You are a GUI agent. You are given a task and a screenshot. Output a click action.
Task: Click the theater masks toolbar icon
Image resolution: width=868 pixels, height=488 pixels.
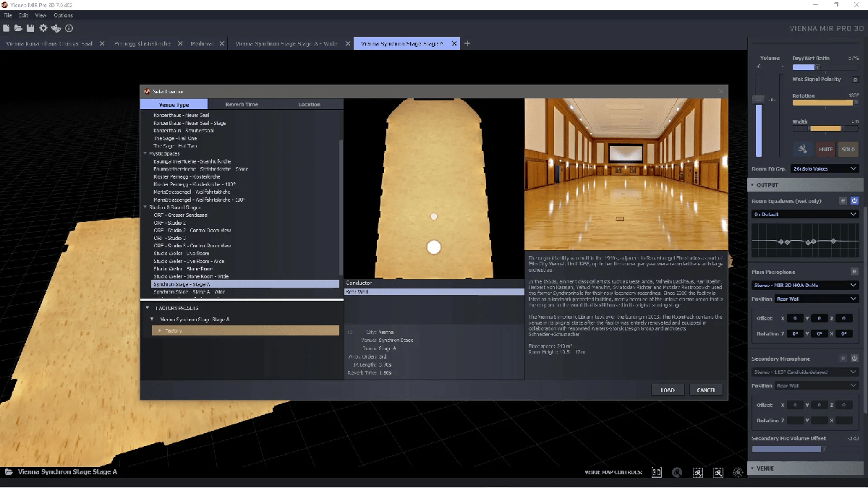click(x=56, y=28)
